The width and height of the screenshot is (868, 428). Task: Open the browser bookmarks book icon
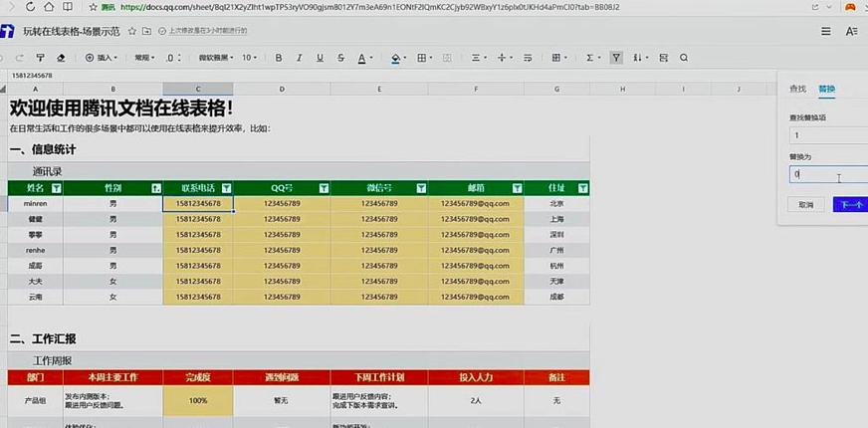click(67, 7)
